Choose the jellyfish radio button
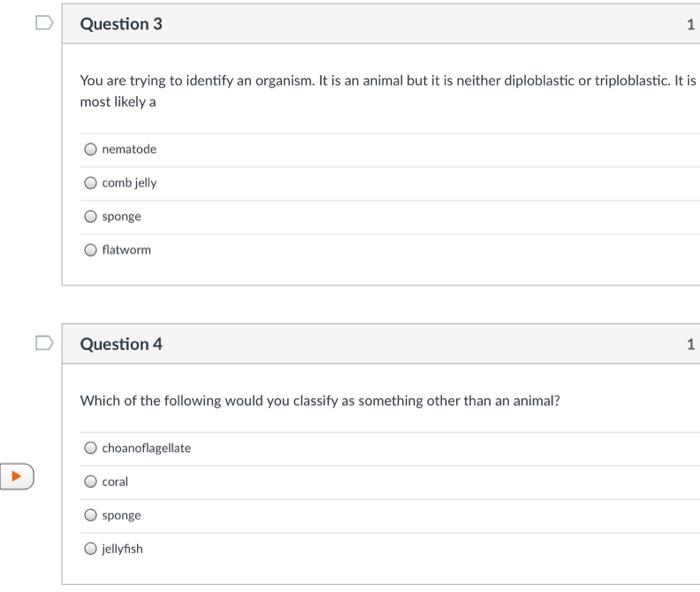Viewport: 700px width, 592px height. click(x=91, y=549)
